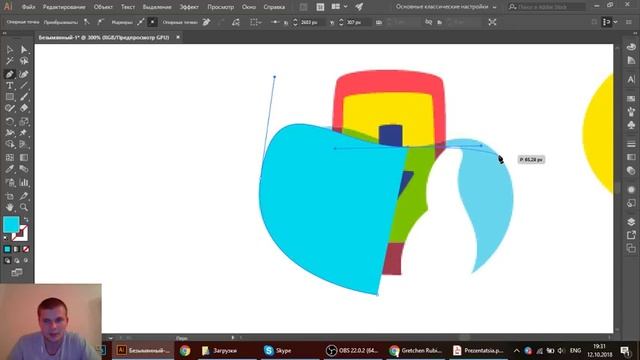Open the Справка menu

click(274, 7)
